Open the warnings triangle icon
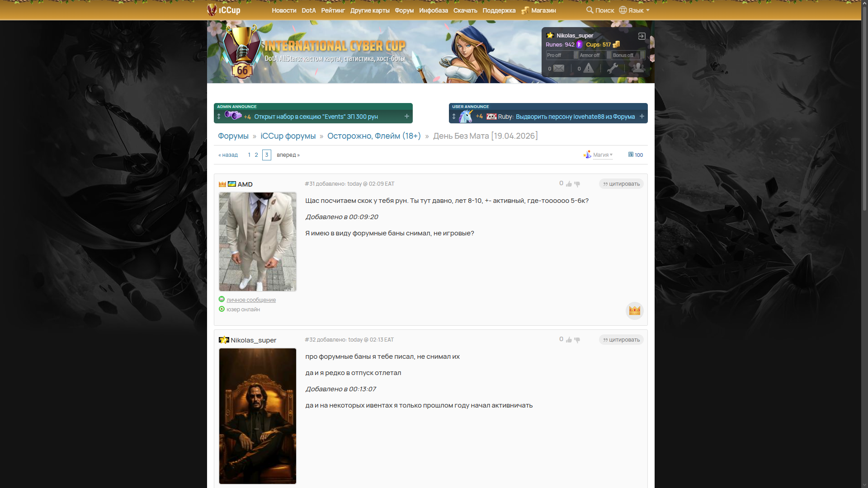The image size is (868, 488). click(588, 68)
